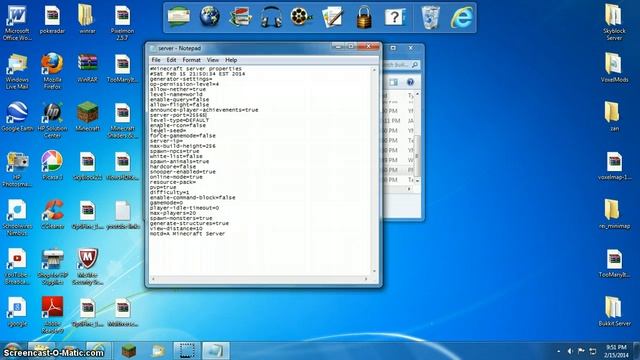Open the Help menu in Notepad
Screen dimensions: 640x360
(x=231, y=60)
